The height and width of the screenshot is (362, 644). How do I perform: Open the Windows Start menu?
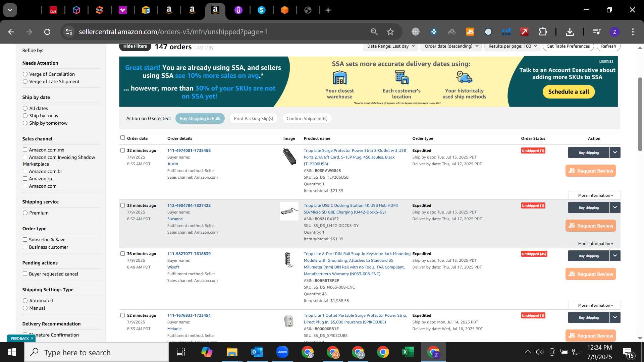pyautogui.click(x=12, y=352)
